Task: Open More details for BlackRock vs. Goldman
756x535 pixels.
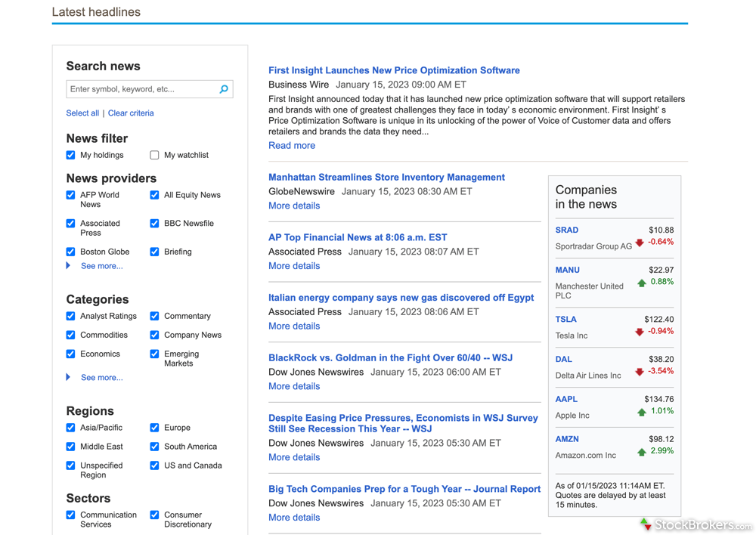Action: tap(294, 386)
